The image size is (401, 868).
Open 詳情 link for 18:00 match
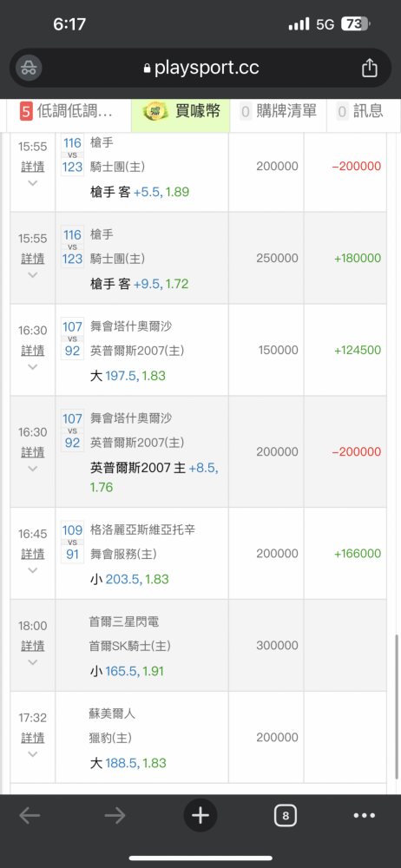[x=33, y=646]
